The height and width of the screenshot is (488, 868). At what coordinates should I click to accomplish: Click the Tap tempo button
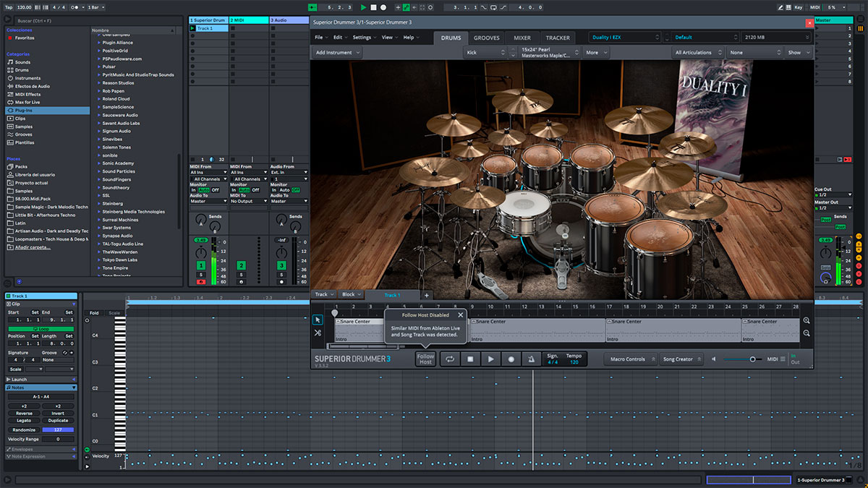(9, 7)
